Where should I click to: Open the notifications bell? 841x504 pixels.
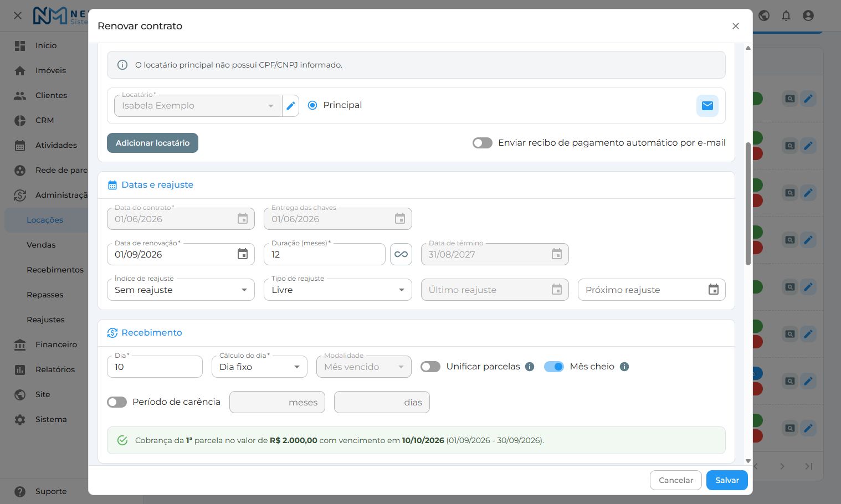pyautogui.click(x=786, y=16)
